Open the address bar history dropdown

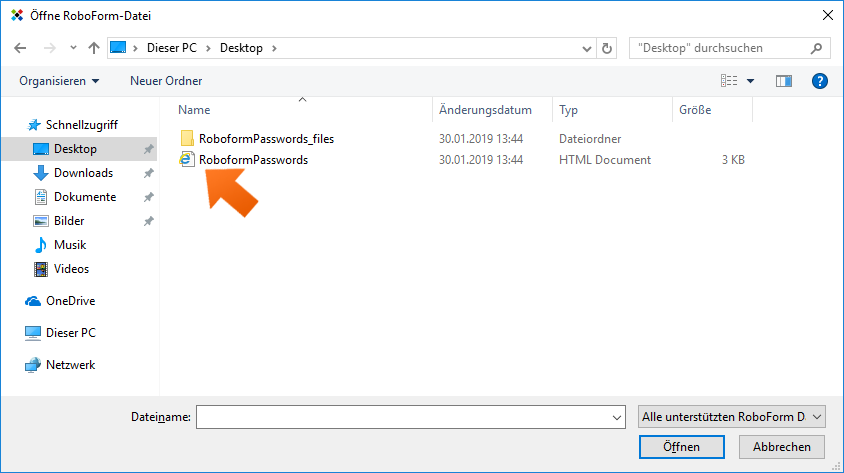(x=587, y=48)
